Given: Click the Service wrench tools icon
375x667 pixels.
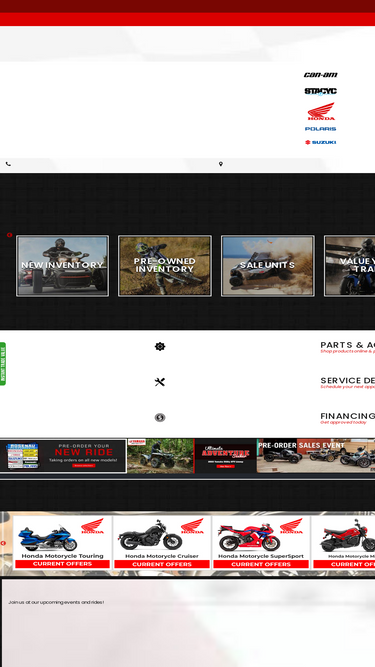Looking at the screenshot, I should pyautogui.click(x=160, y=382).
